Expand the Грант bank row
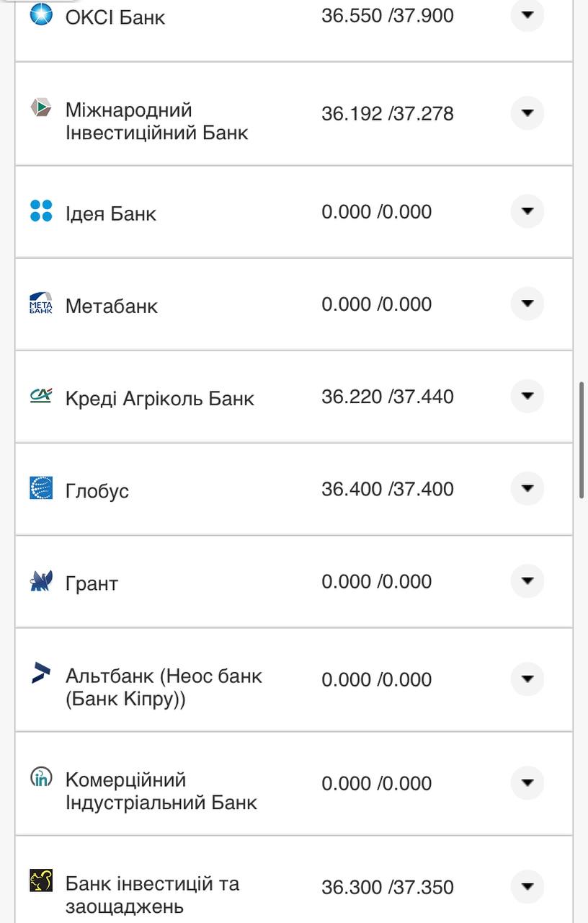 click(x=527, y=581)
